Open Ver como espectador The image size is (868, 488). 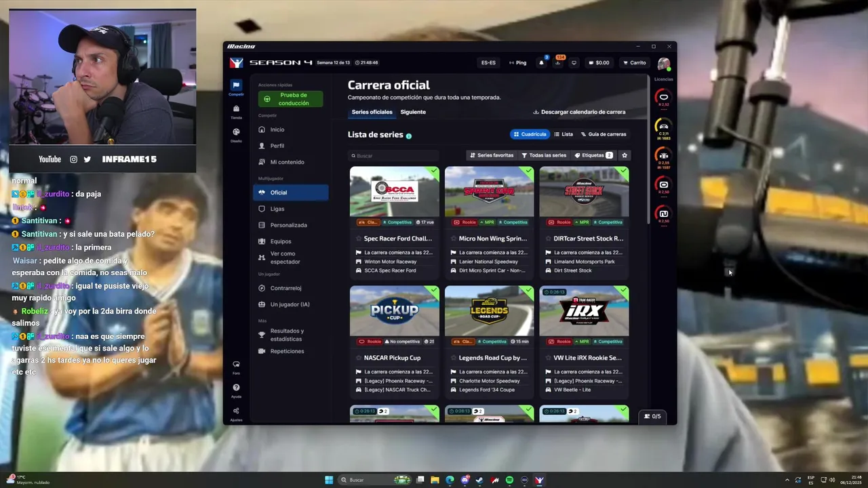(x=291, y=258)
